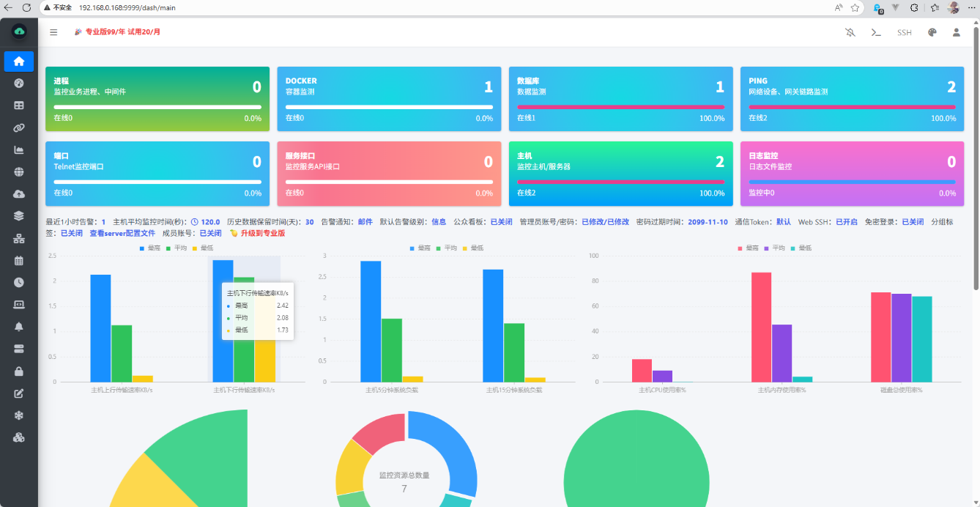Click the muted notification bell icon
The image size is (980, 507).
[850, 32]
